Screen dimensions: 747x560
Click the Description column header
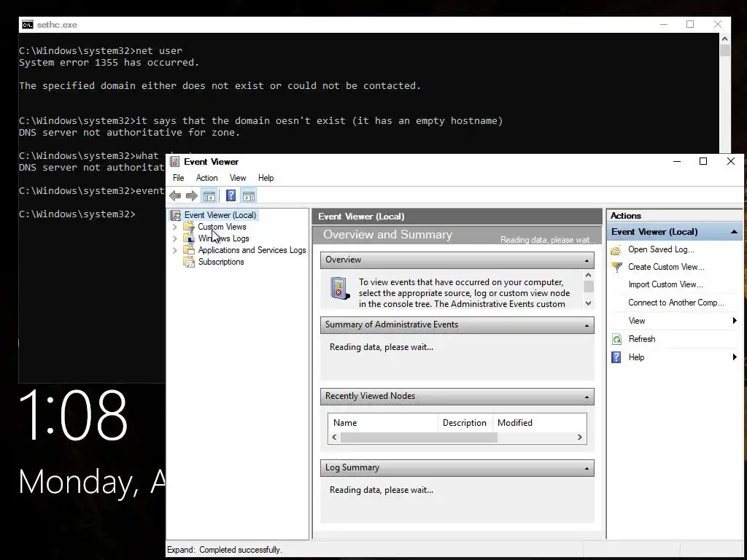465,423
